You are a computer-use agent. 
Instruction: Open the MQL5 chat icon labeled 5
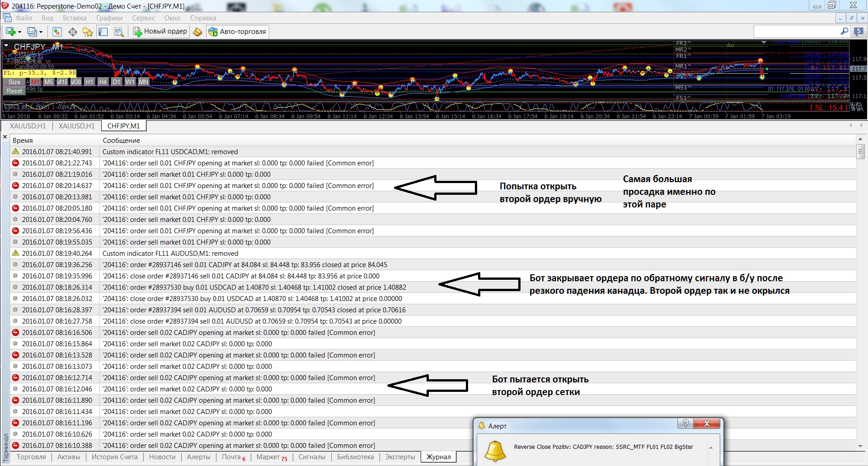click(859, 32)
